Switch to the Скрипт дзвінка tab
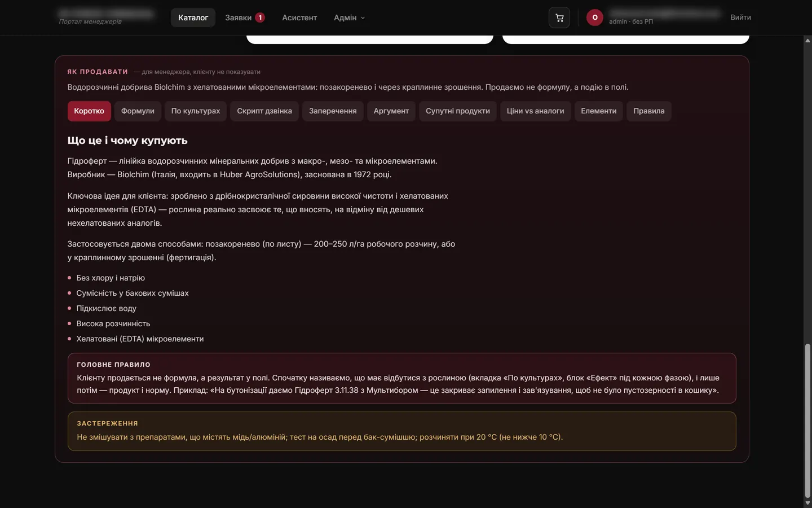The width and height of the screenshot is (812, 508). pyautogui.click(x=264, y=111)
